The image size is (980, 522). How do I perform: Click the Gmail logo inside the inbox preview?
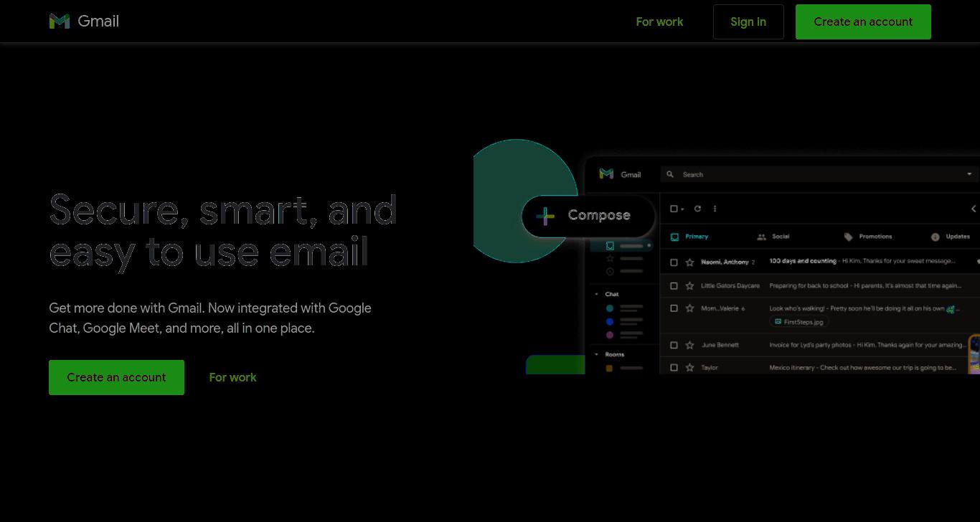(x=621, y=174)
